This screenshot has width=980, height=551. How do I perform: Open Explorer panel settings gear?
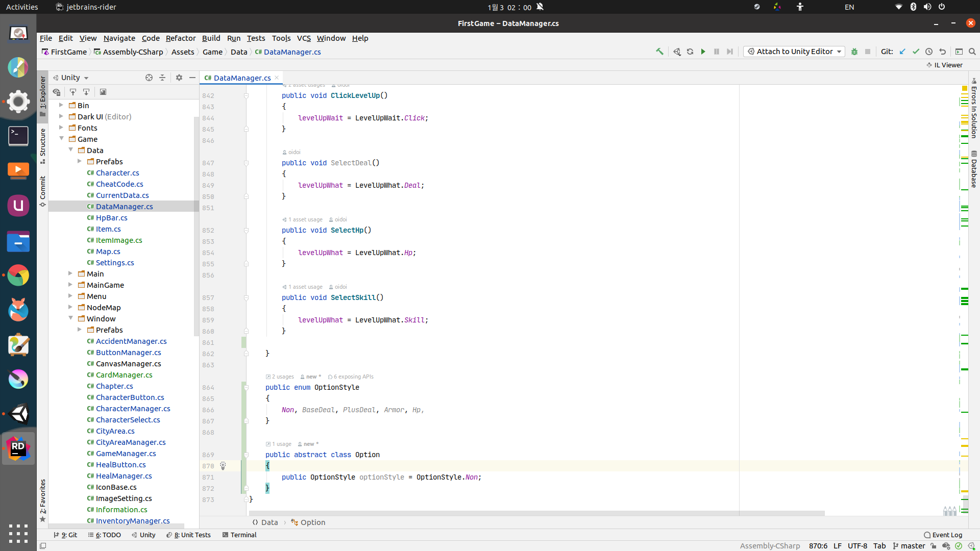tap(179, 78)
